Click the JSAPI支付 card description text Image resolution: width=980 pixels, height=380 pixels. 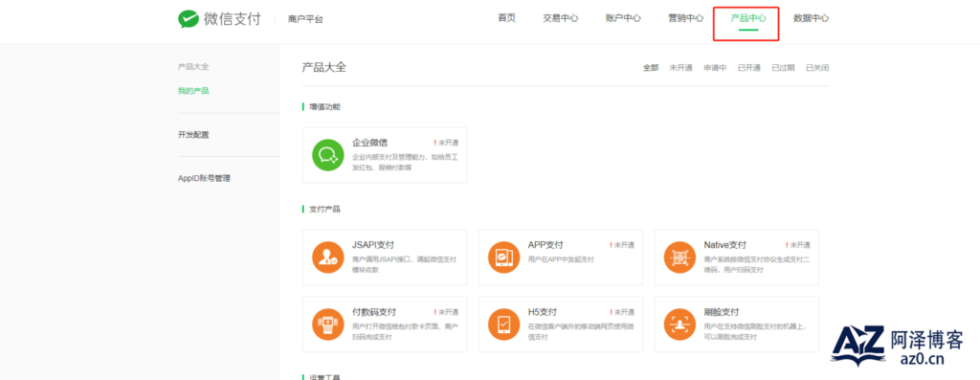(405, 264)
